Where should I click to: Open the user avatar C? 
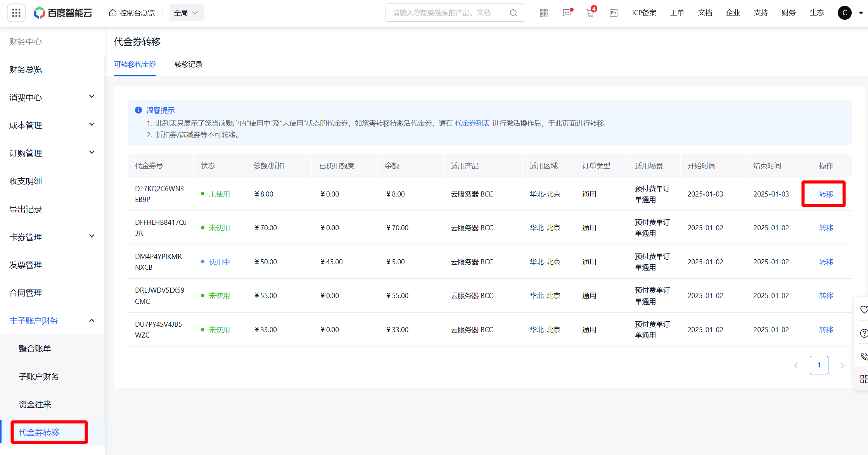click(845, 13)
